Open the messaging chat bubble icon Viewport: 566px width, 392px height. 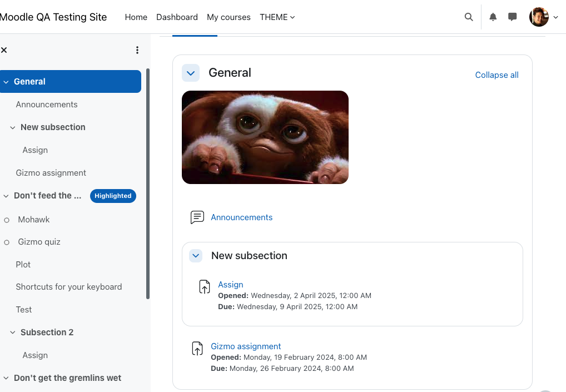pyautogui.click(x=512, y=17)
